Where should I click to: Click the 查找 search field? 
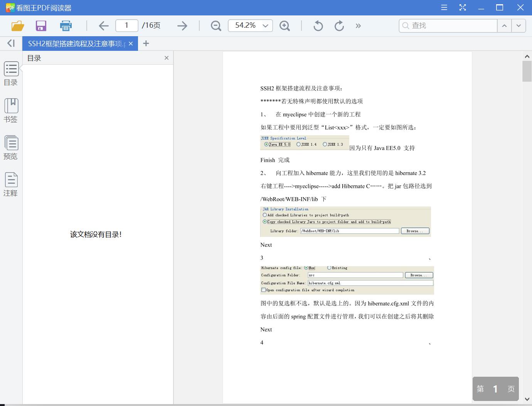448,25
